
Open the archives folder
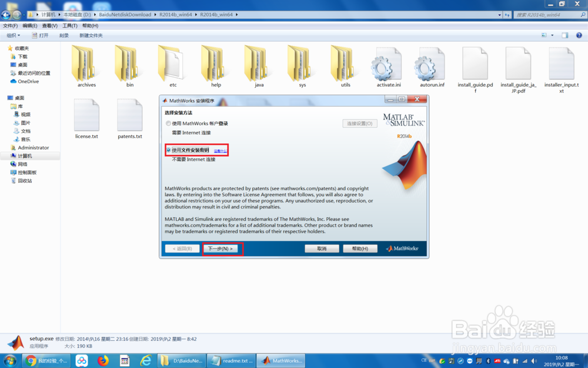point(86,66)
